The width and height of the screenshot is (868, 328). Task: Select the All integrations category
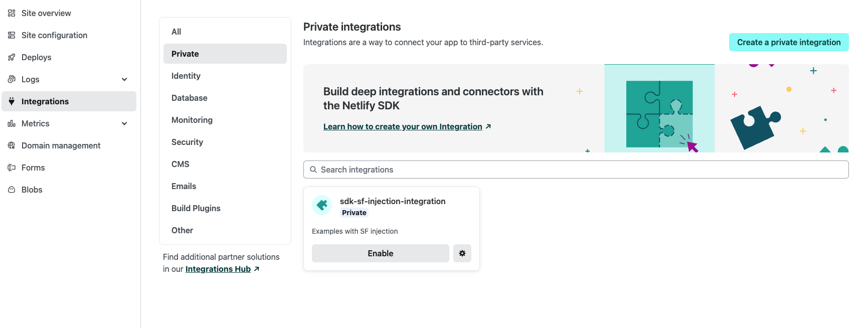click(x=225, y=32)
